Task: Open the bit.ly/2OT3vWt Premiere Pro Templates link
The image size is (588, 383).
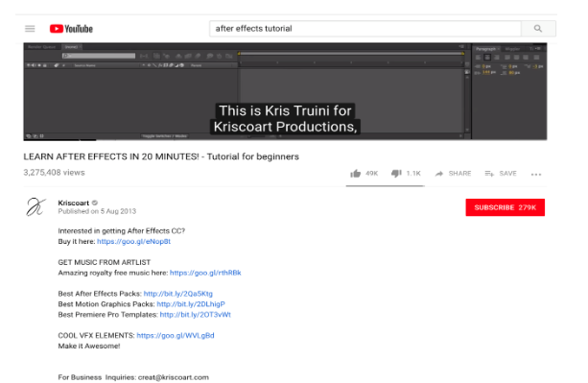Action: pyautogui.click(x=196, y=314)
